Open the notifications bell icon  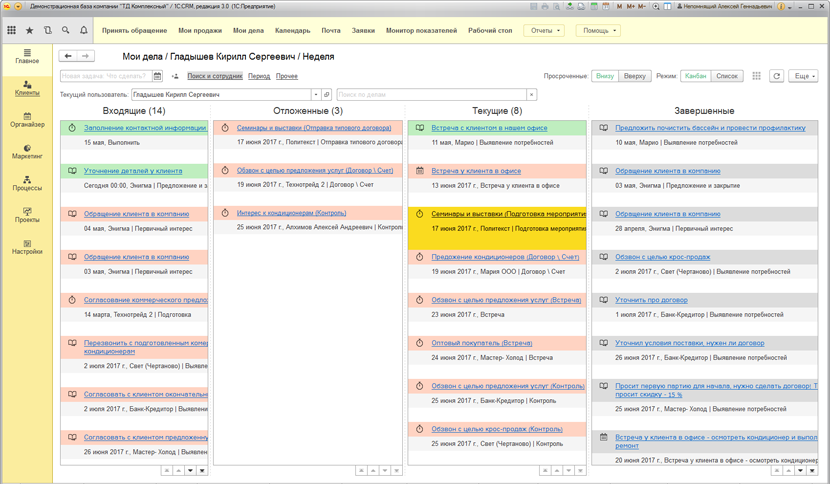(84, 31)
